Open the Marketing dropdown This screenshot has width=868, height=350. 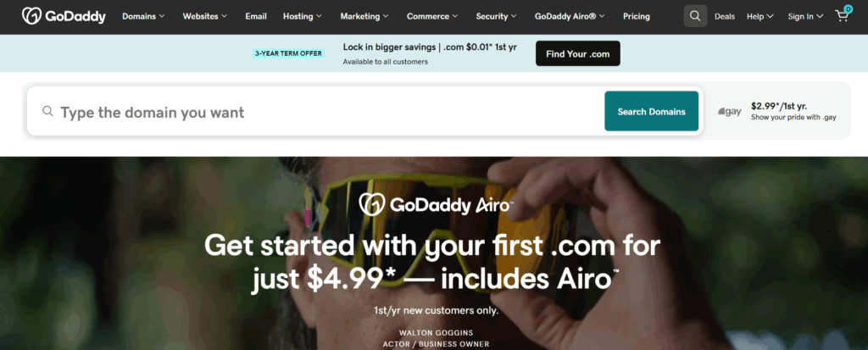click(364, 16)
